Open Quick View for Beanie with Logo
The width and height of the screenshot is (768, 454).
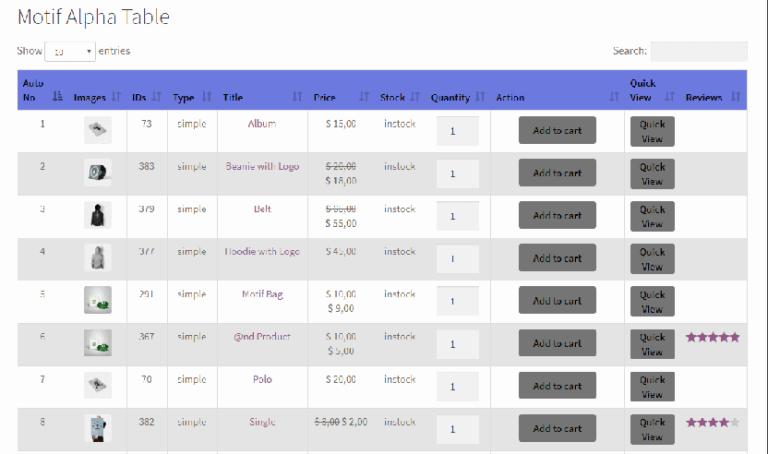(652, 174)
